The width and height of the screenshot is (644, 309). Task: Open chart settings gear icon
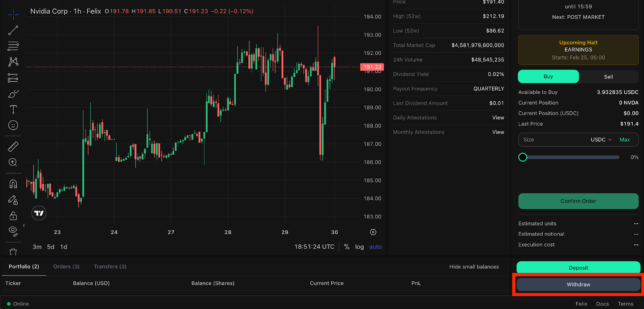pos(373,232)
